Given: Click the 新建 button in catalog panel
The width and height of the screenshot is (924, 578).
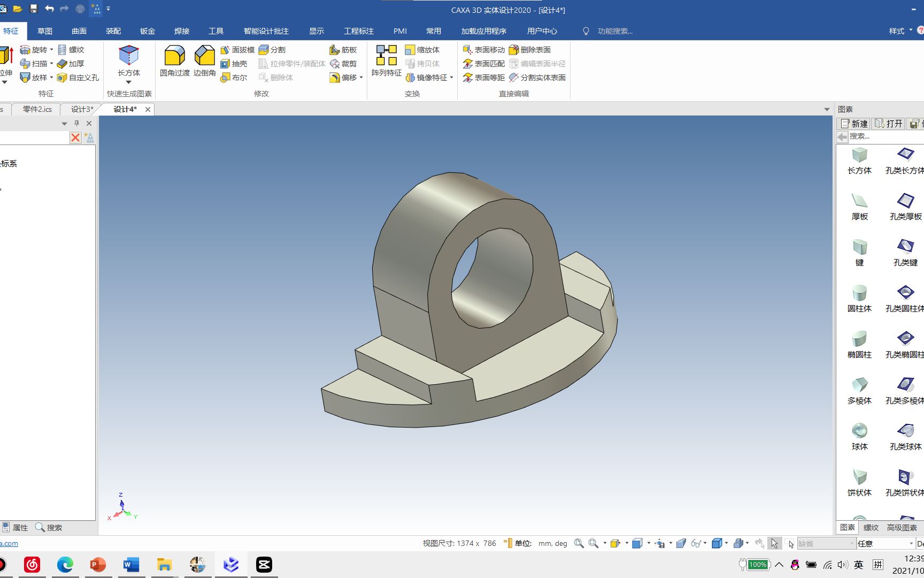Looking at the screenshot, I should (854, 124).
